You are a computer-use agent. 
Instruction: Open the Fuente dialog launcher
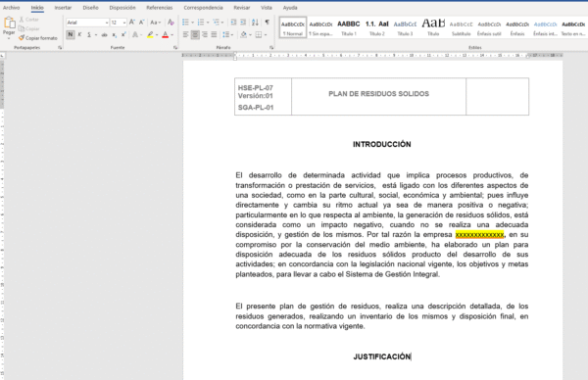tap(174, 48)
